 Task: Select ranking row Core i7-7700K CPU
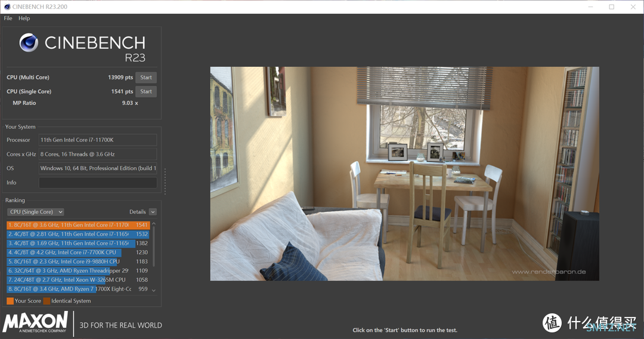pyautogui.click(x=78, y=252)
